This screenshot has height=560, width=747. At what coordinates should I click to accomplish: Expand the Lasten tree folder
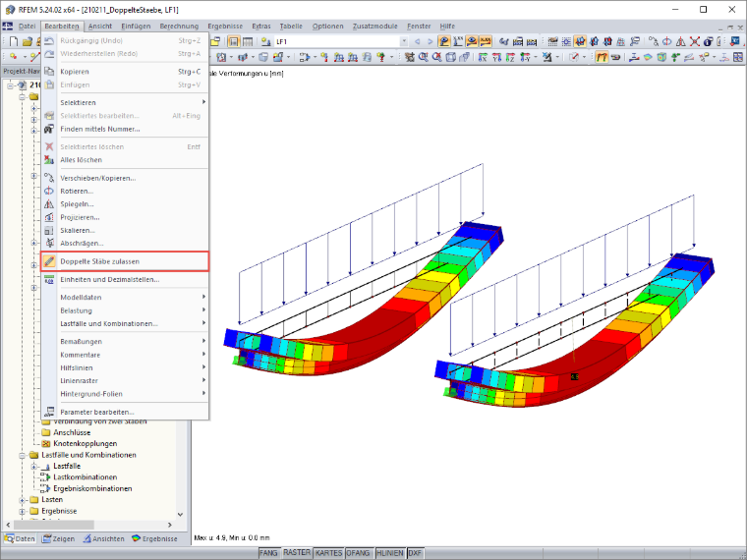(22, 500)
